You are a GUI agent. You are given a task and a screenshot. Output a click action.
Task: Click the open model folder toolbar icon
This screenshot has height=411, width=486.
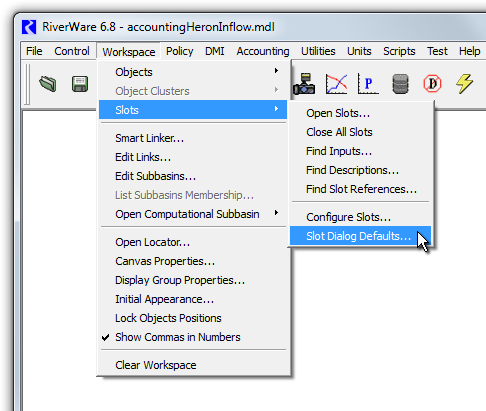[48, 84]
